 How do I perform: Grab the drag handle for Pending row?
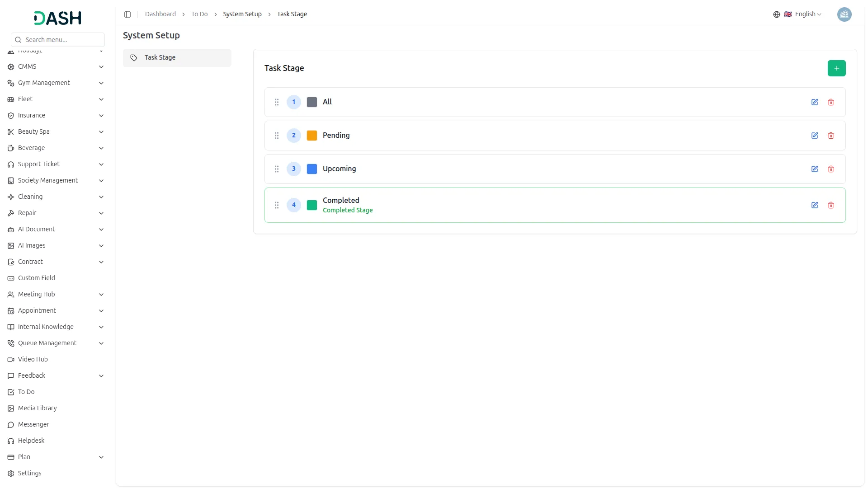pyautogui.click(x=277, y=136)
